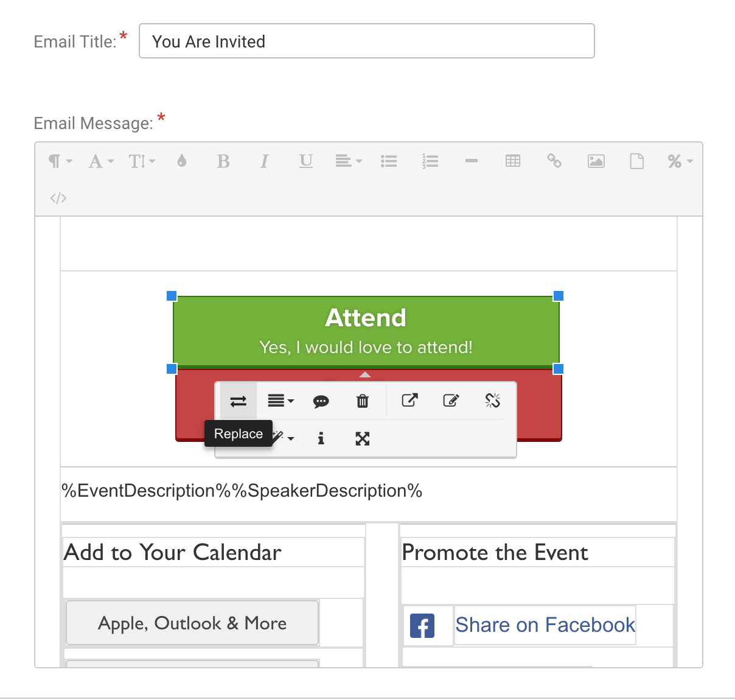Toggle italic text formatting
The image size is (735, 700).
click(264, 161)
